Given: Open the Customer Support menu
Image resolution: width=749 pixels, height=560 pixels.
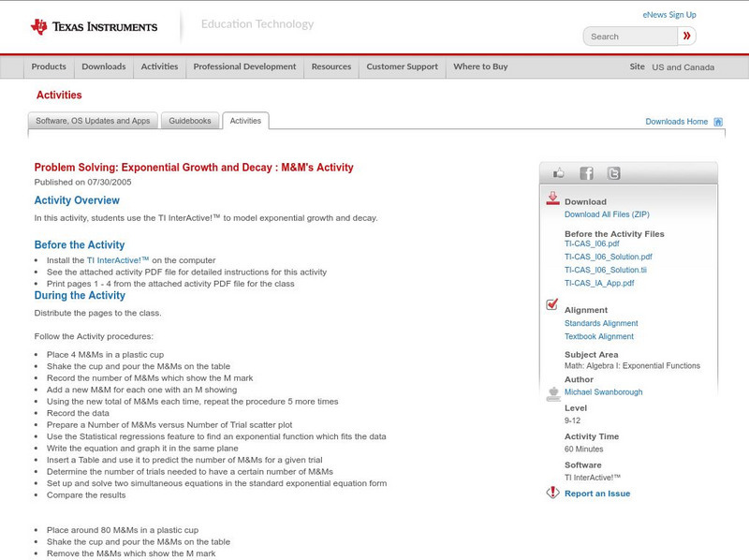Looking at the screenshot, I should (x=403, y=66).
